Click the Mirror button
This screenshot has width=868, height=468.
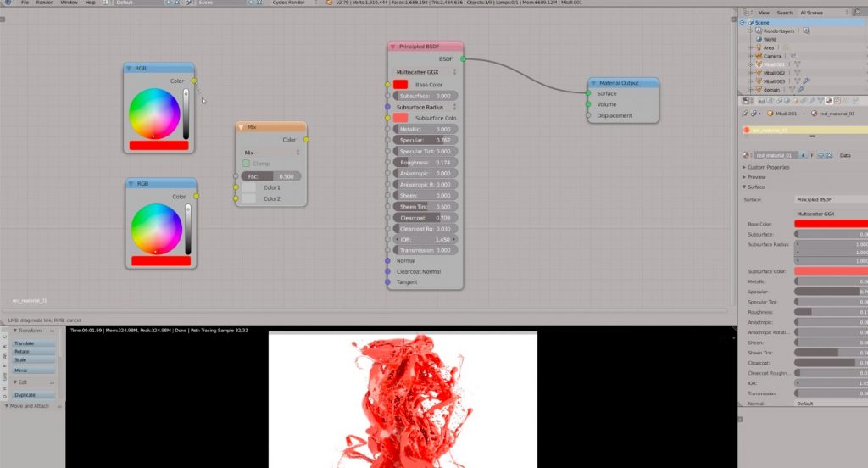pyautogui.click(x=33, y=370)
